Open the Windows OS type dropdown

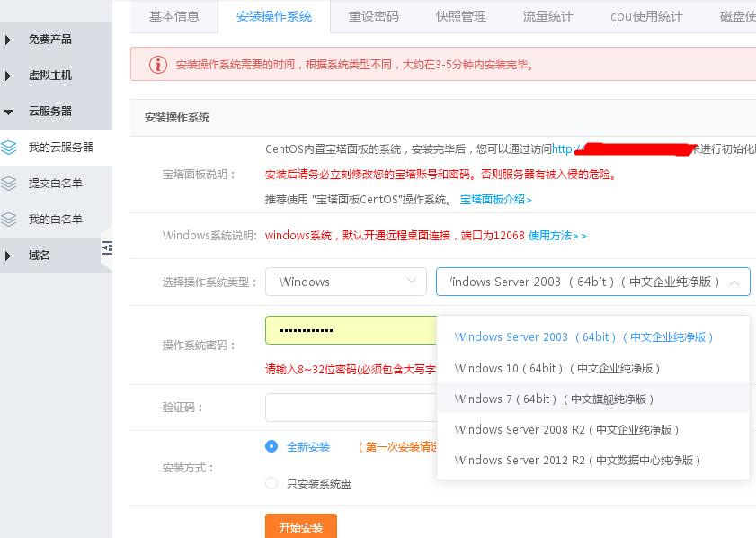click(x=346, y=282)
